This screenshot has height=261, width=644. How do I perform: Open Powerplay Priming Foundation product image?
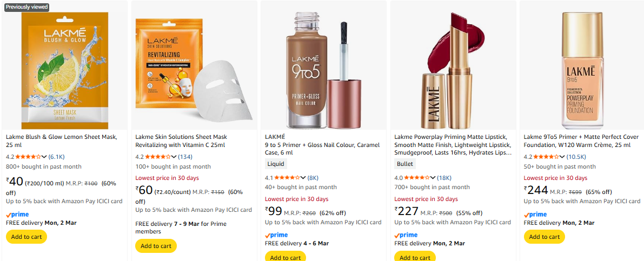coord(582,66)
